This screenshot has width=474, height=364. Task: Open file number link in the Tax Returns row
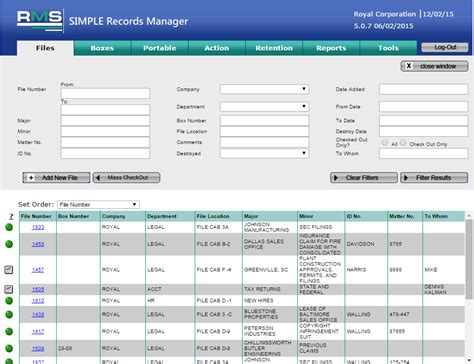click(x=38, y=289)
